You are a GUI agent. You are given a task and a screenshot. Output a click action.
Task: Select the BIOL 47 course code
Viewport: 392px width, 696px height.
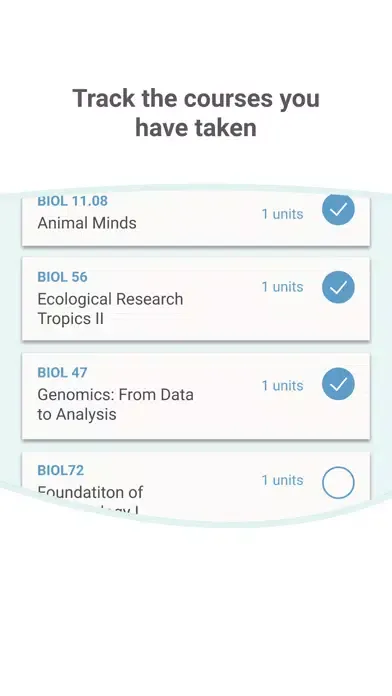tap(63, 372)
